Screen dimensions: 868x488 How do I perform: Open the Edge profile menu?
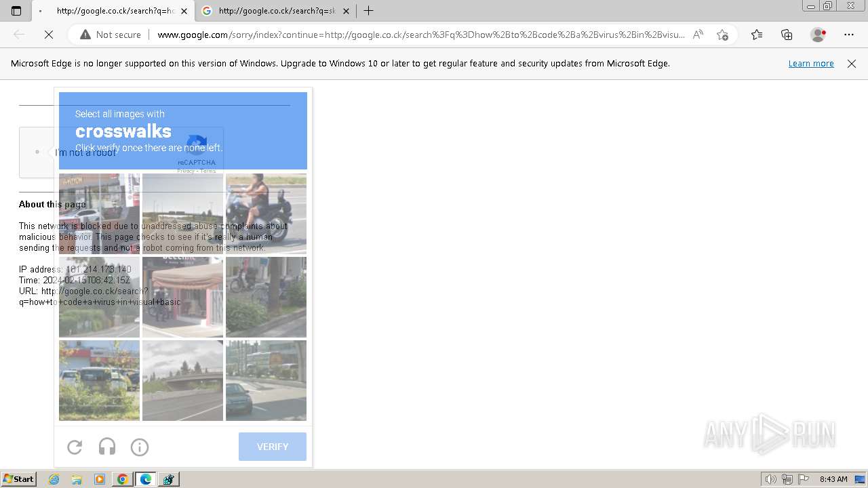pyautogui.click(x=818, y=35)
